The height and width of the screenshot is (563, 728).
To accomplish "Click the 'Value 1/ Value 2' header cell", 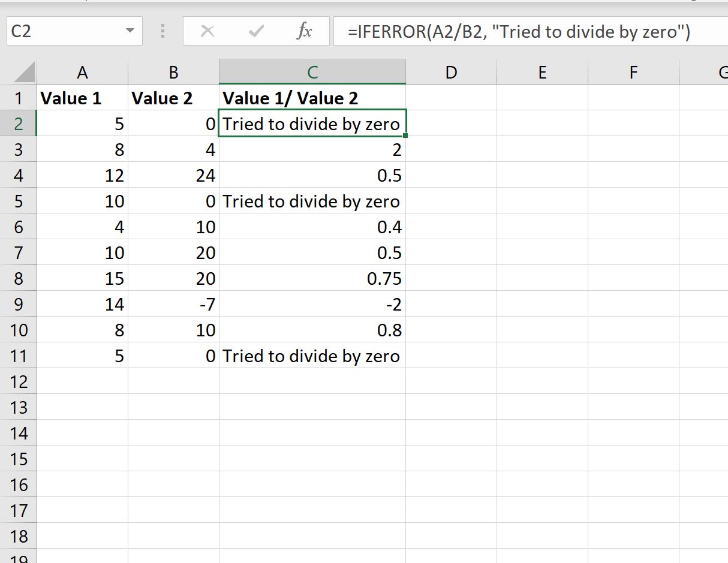I will (312, 98).
